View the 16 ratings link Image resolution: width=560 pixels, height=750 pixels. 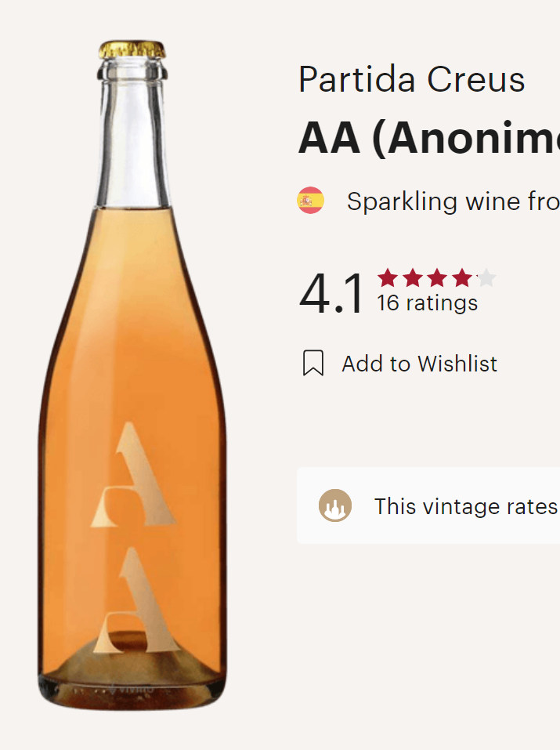coord(427,303)
